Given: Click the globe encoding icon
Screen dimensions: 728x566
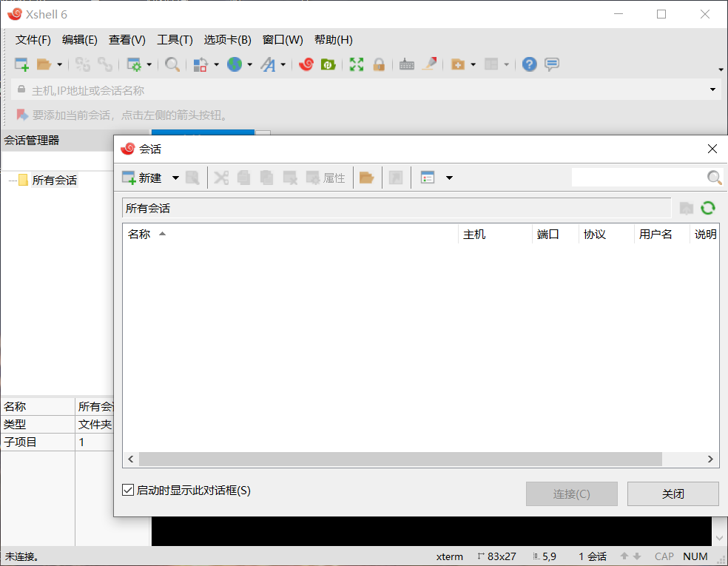Looking at the screenshot, I should [235, 64].
